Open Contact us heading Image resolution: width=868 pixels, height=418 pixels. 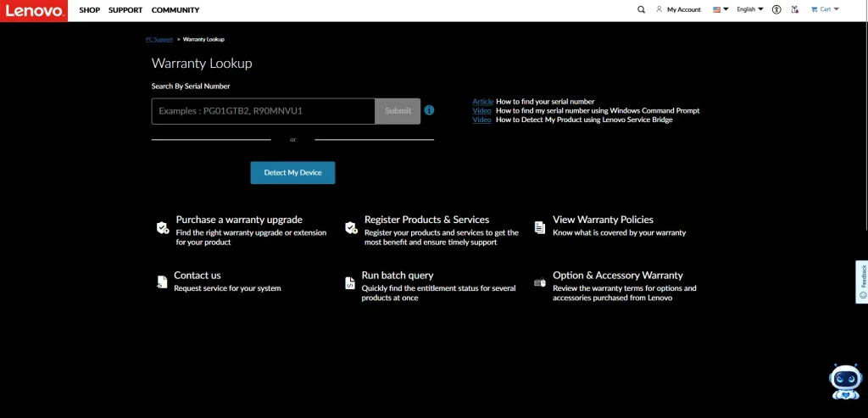tap(197, 276)
